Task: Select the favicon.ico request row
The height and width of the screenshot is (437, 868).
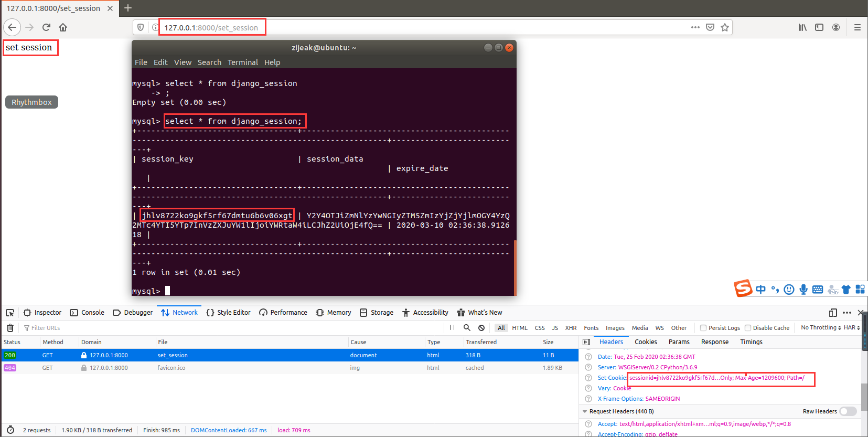Action: point(290,368)
